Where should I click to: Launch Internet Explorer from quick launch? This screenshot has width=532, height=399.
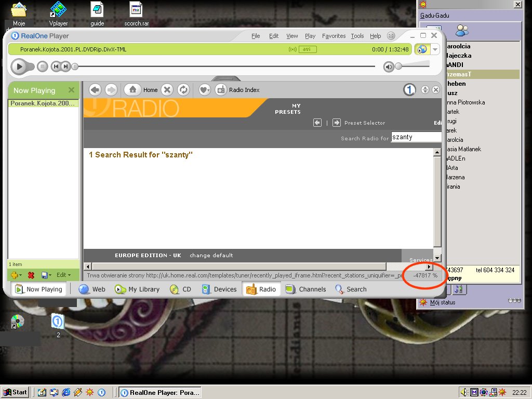(x=66, y=392)
